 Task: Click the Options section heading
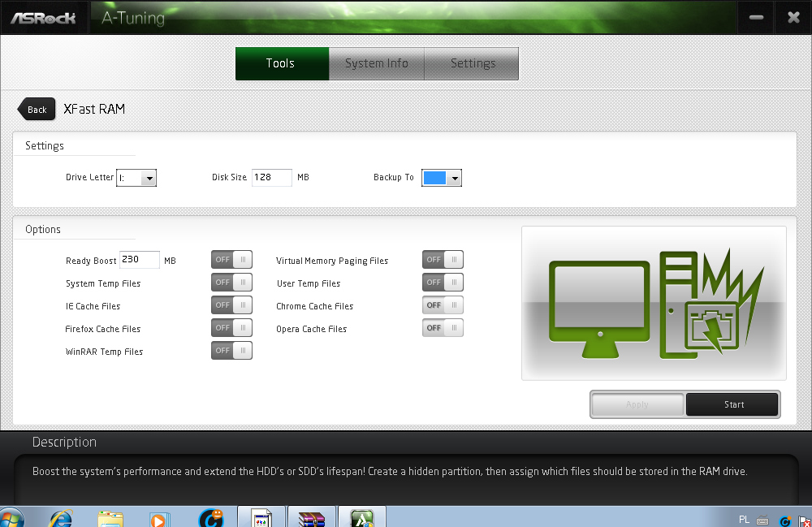[43, 229]
